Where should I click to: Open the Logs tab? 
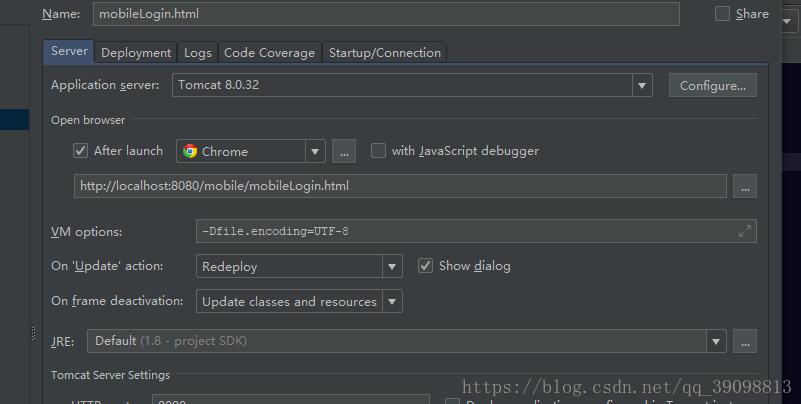pyautogui.click(x=198, y=53)
